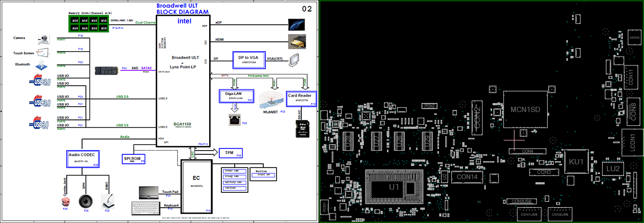Click the CON14 connector on the board
Image resolution: width=644 pixels, height=223 pixels.
click(x=467, y=177)
